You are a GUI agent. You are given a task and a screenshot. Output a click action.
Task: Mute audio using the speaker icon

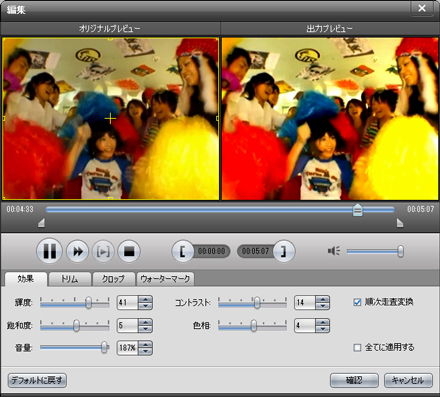pos(334,251)
